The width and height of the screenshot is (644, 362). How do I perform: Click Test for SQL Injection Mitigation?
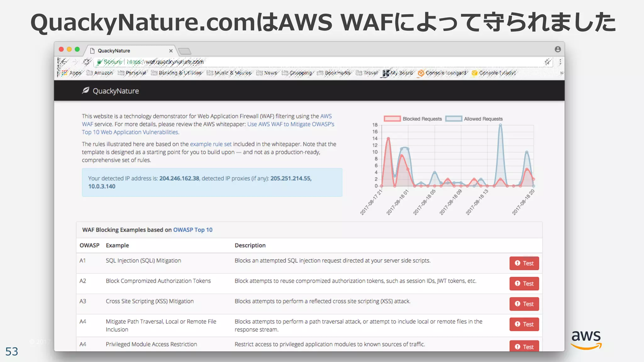tap(524, 263)
